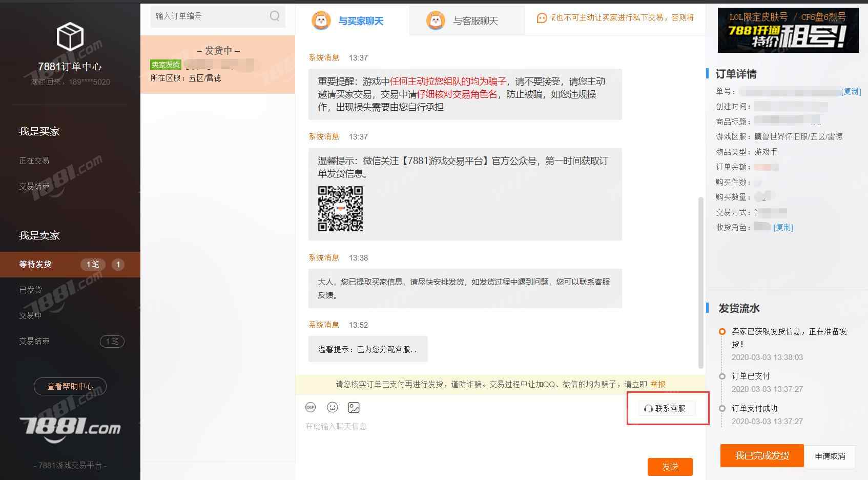The image size is (868, 480).
Task: Open the emoji smiley picker
Action: [x=333, y=407]
